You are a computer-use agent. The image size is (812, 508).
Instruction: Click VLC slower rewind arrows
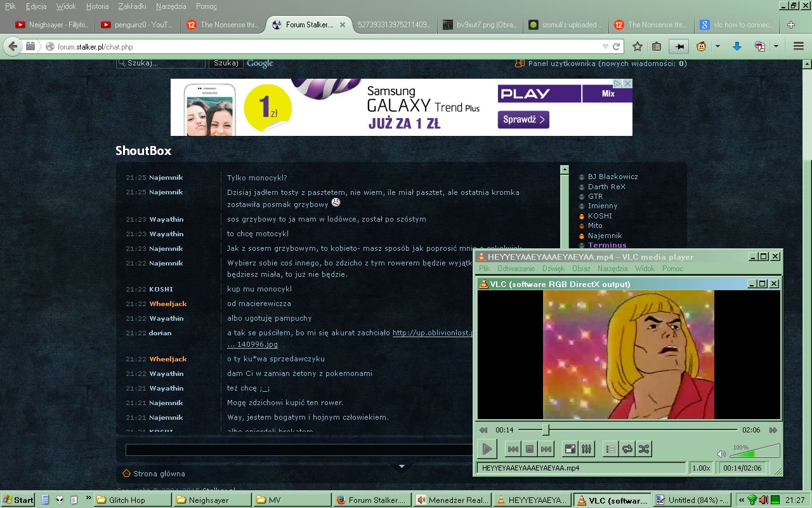[x=483, y=430]
